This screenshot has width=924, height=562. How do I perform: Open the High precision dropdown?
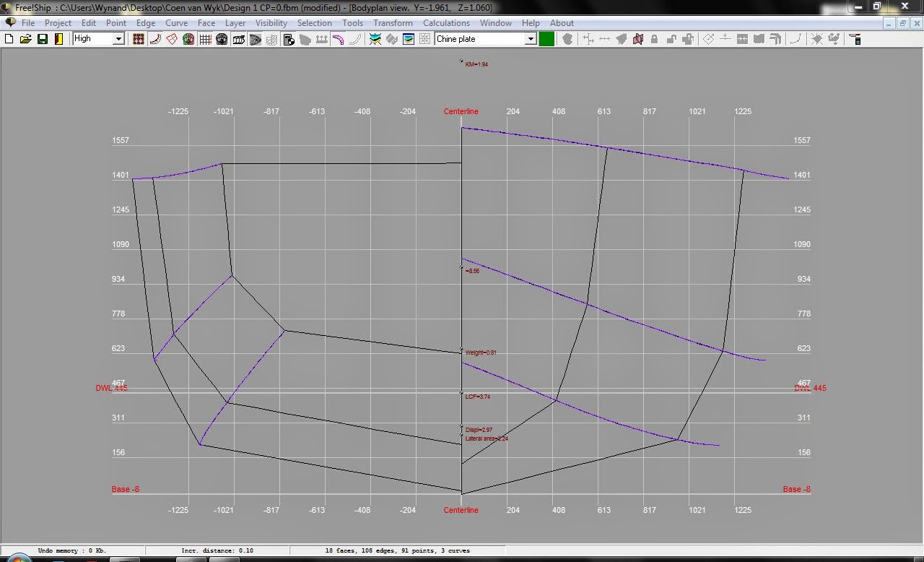pyautogui.click(x=118, y=39)
